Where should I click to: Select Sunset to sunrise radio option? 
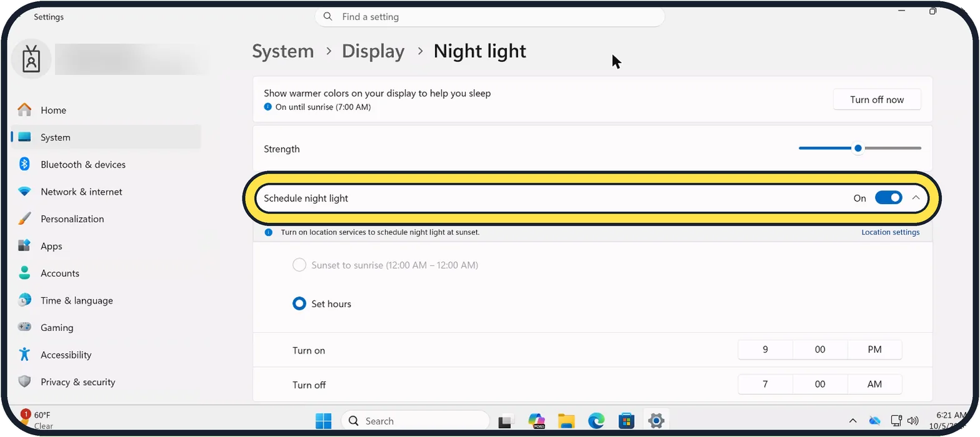(299, 265)
